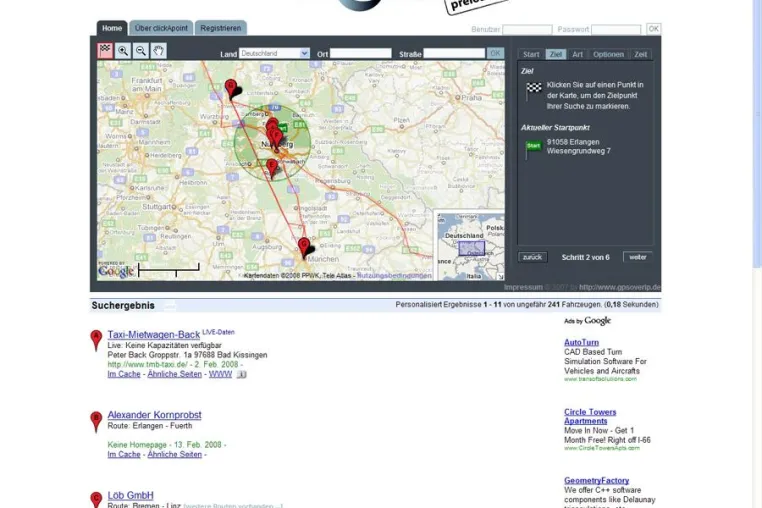Switch to the Ziel step tab

[555, 54]
